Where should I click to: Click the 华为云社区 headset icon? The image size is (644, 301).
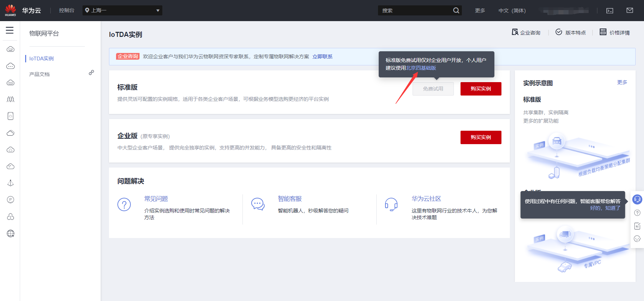(x=391, y=204)
